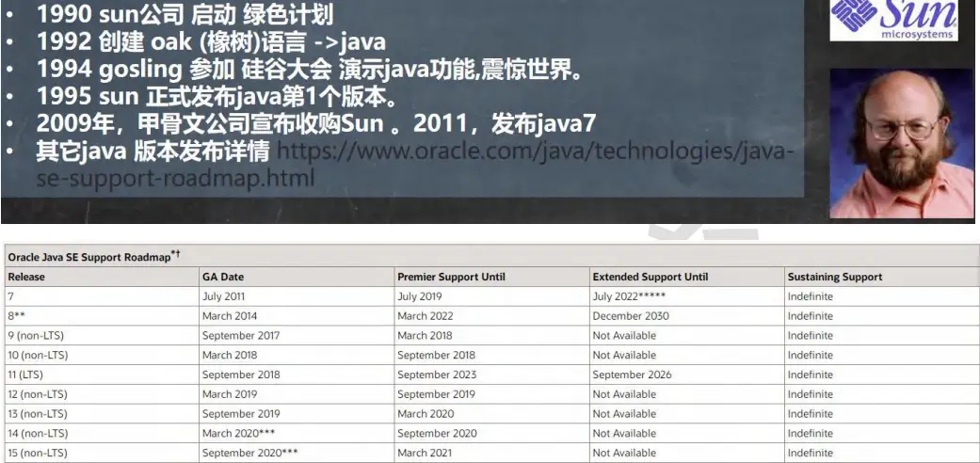Click the GA date 'September 2020***'
The image size is (980, 463).
[250, 453]
